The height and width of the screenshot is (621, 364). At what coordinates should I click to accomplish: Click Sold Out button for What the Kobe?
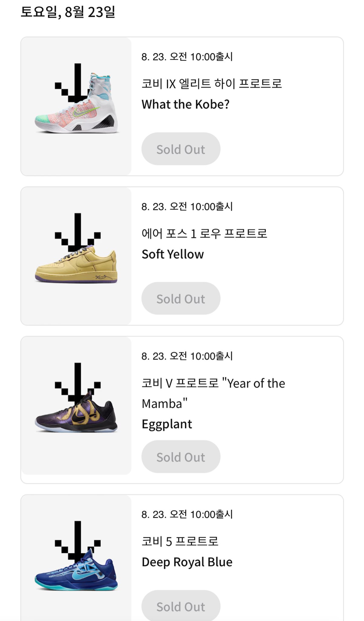(181, 149)
